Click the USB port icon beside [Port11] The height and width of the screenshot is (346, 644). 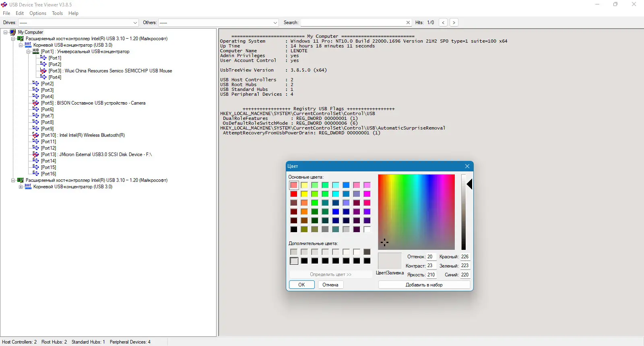pos(36,142)
